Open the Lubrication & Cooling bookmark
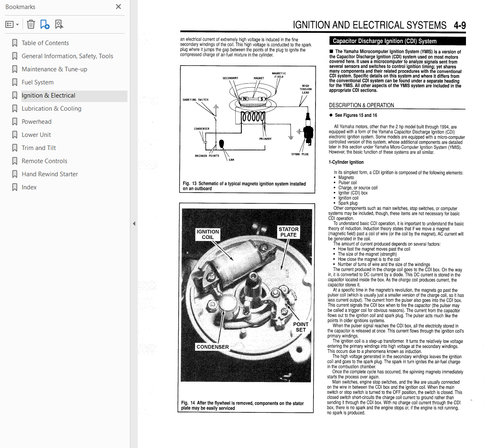The image size is (484, 448). point(52,109)
